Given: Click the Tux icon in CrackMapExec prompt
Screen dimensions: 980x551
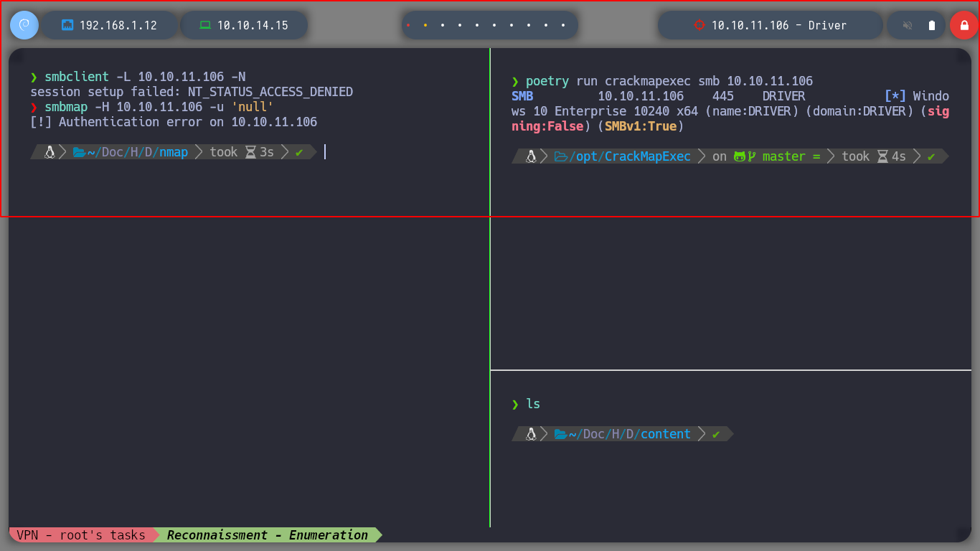Looking at the screenshot, I should (x=531, y=156).
